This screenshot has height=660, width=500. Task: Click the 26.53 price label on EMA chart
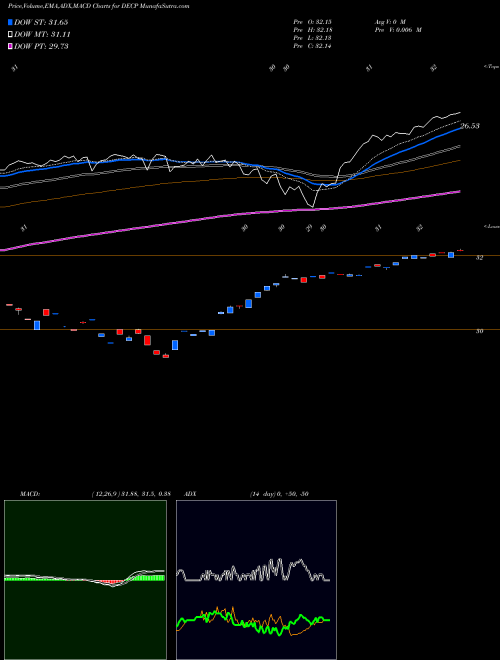tap(470, 126)
